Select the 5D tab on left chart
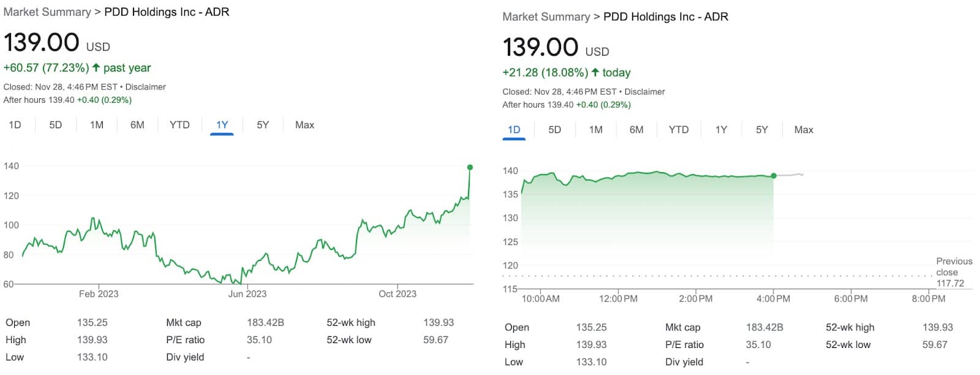This screenshot has width=980, height=375. pyautogui.click(x=56, y=125)
